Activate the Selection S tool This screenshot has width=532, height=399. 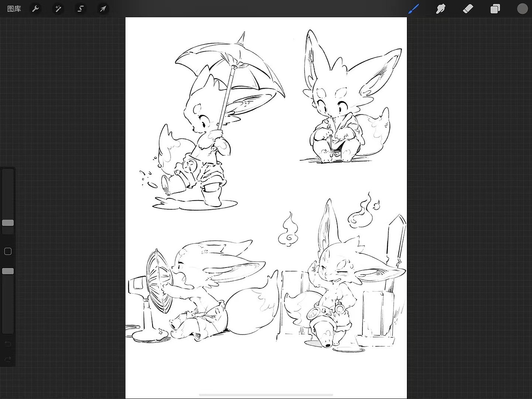click(81, 9)
